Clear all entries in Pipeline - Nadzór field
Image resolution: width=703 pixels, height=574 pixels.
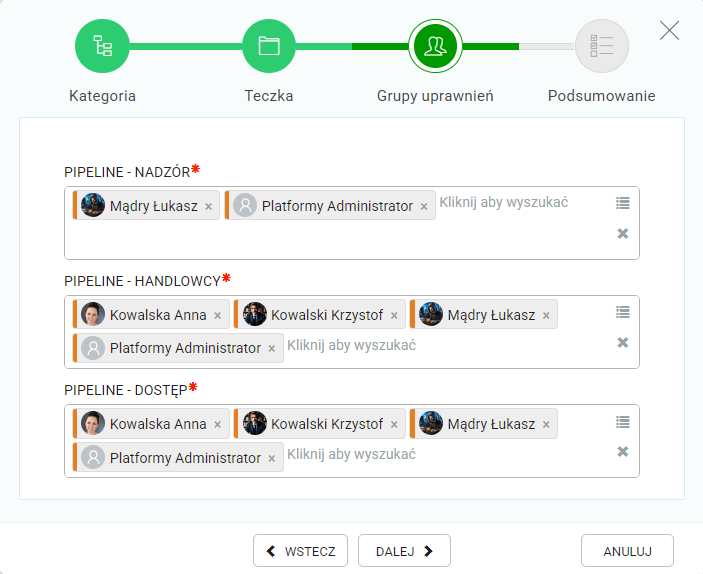(623, 233)
